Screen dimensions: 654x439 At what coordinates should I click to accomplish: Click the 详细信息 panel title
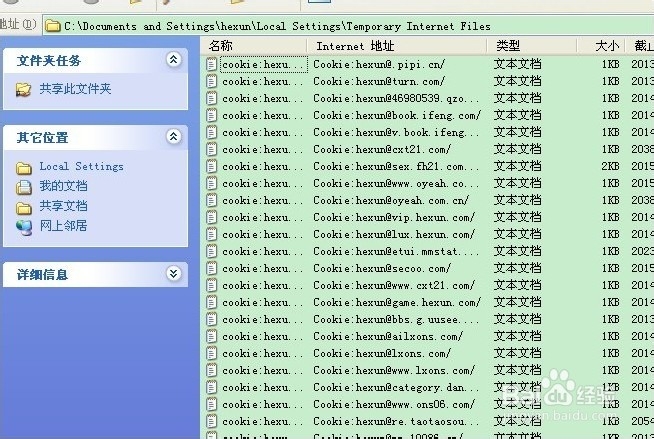click(43, 275)
